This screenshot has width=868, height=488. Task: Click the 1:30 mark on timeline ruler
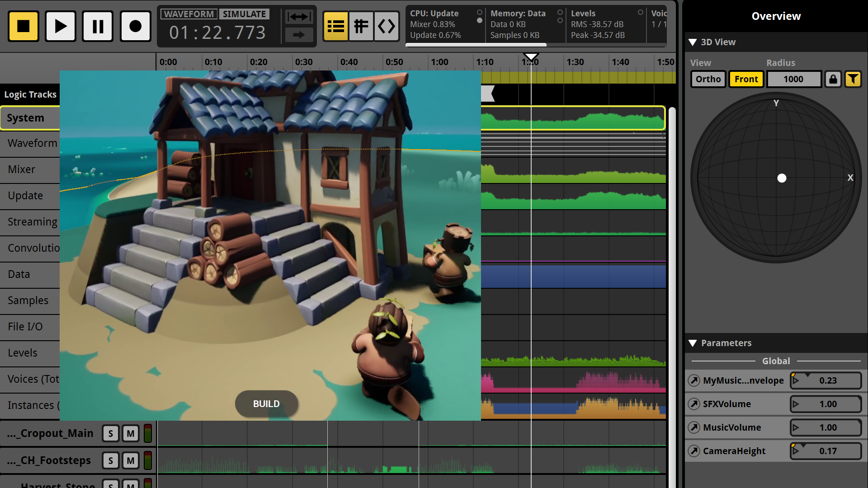(x=575, y=62)
